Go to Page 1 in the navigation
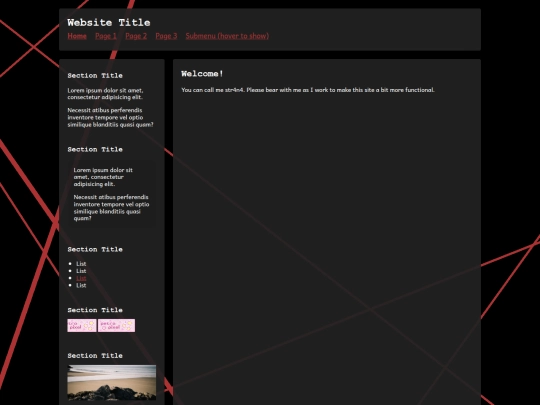The height and width of the screenshot is (405, 540). (106, 36)
